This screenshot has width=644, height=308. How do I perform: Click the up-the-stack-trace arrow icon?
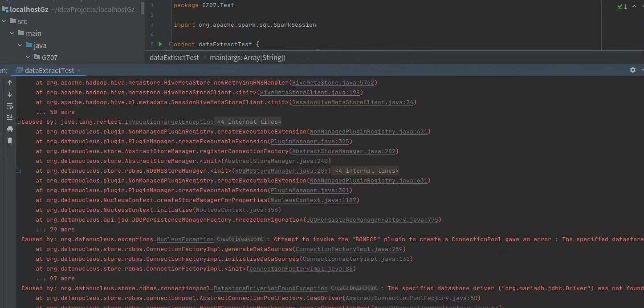click(x=10, y=83)
